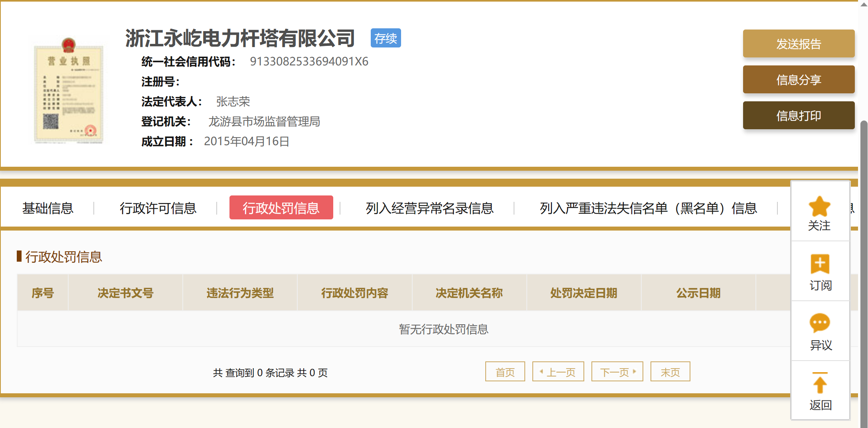Click the 上一页 pagination button
Screen dimensions: 868x428
pyautogui.click(x=558, y=371)
